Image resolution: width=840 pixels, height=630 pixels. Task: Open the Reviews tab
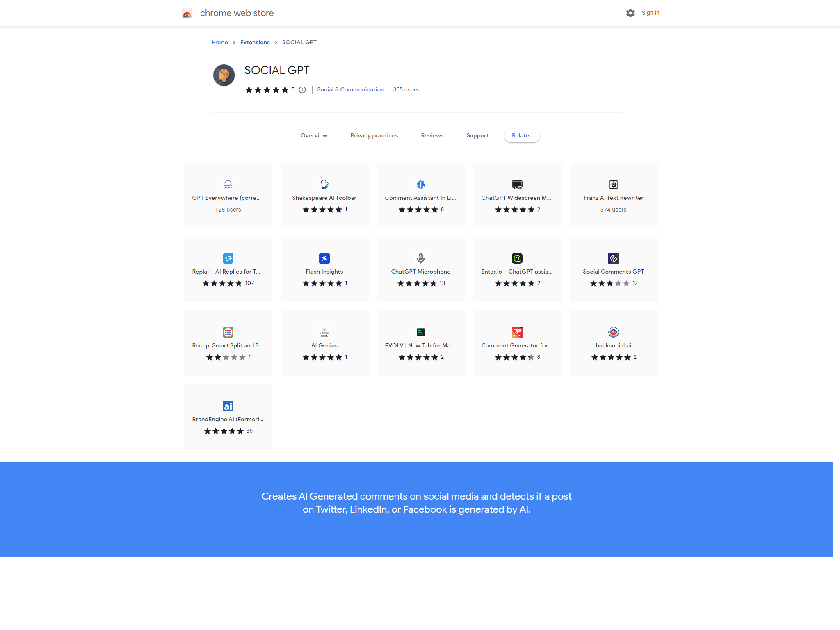tap(432, 136)
